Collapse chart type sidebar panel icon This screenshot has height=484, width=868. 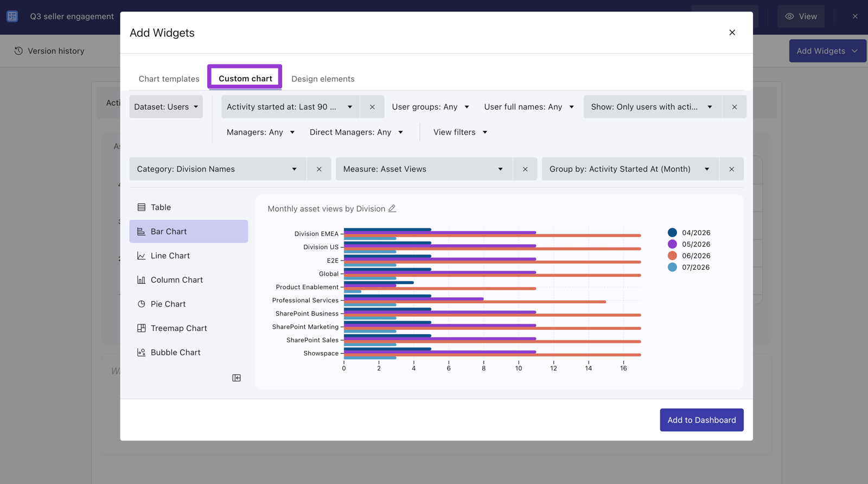(237, 378)
